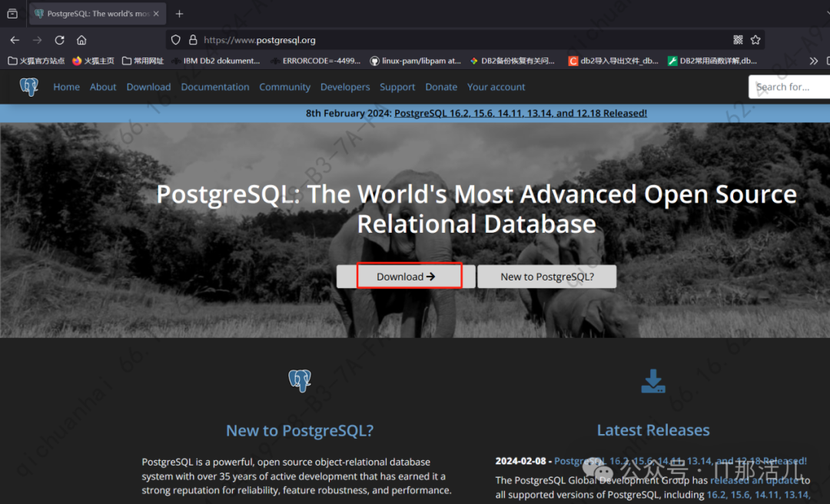Open Your account in the navigation
Screen dimensions: 830x504
(496, 87)
